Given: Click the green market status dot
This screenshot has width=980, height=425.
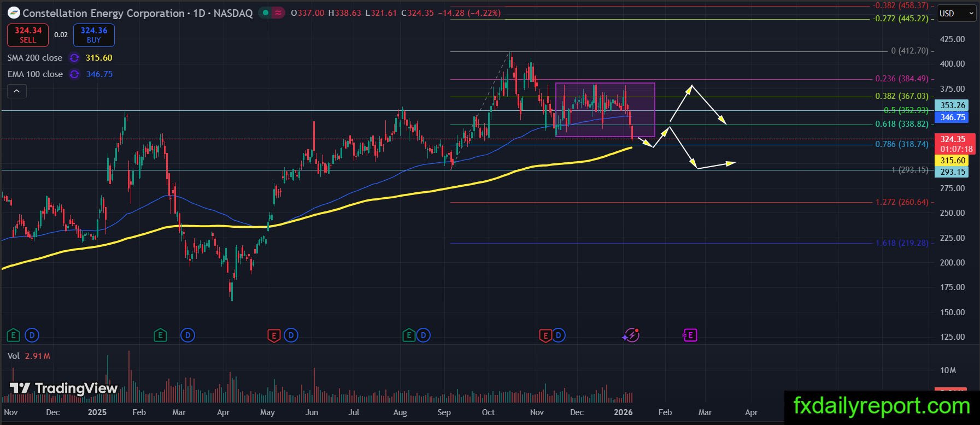Looking at the screenshot, I should coord(265,13).
